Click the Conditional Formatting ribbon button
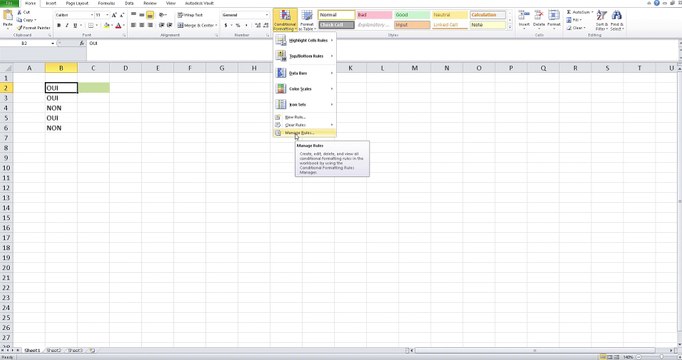This screenshot has height=360, width=682. [x=285, y=20]
